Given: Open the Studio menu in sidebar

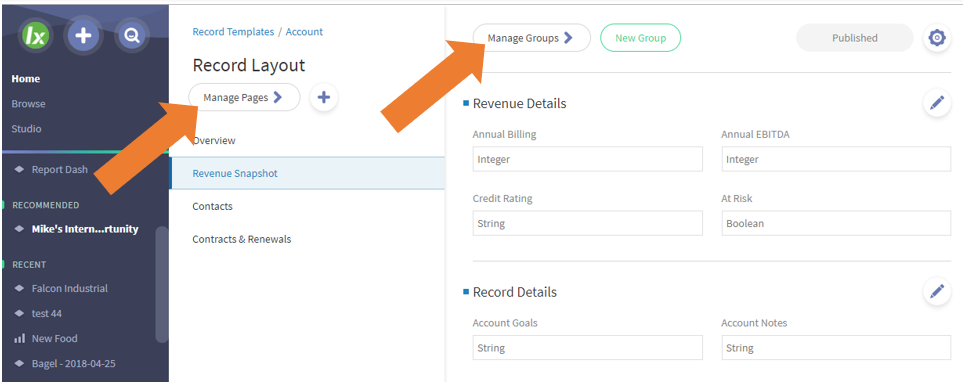Looking at the screenshot, I should point(26,129).
